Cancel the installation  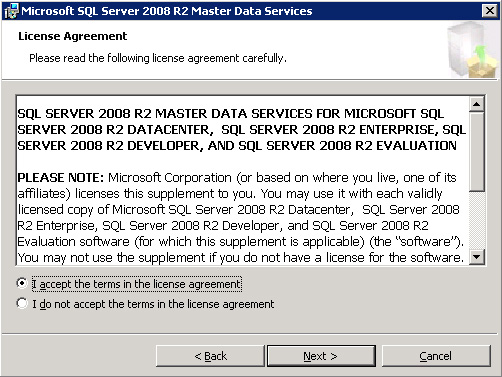click(x=436, y=356)
